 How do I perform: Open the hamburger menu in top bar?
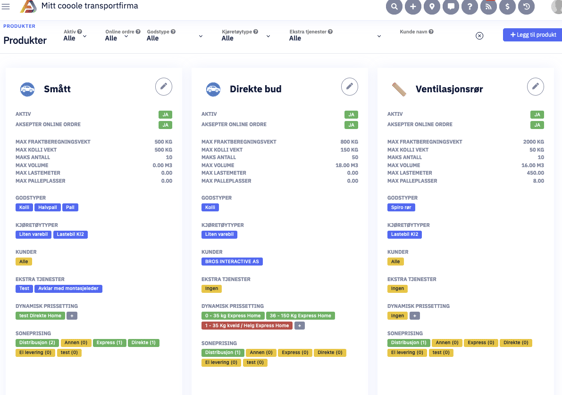pos(6,6)
